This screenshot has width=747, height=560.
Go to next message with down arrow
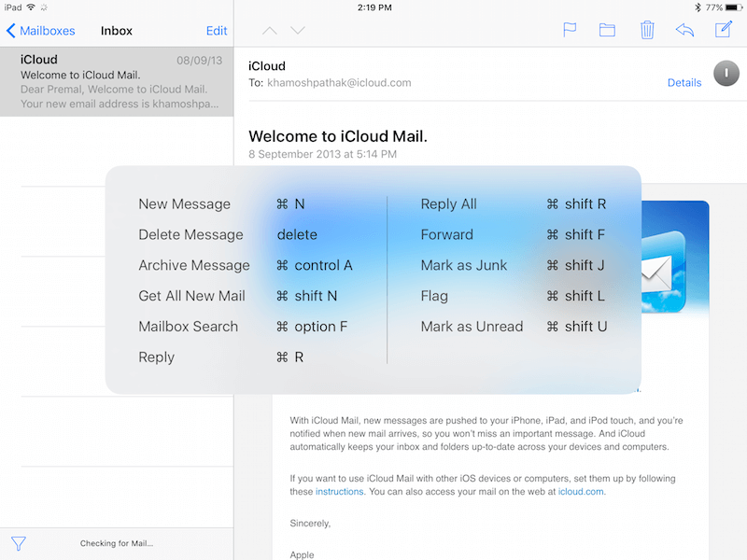298,31
